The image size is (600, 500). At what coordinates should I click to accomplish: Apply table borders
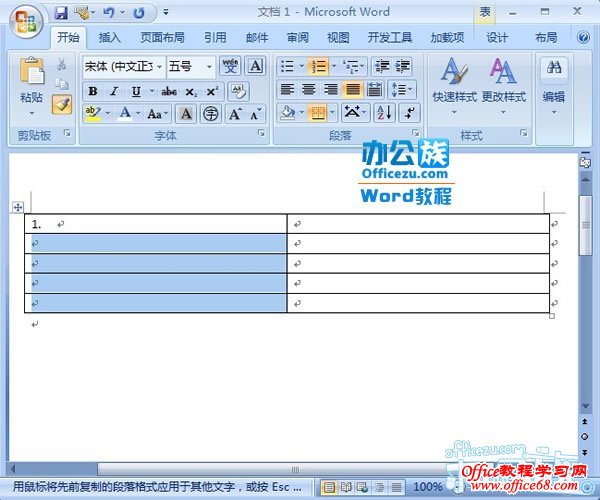point(318,113)
